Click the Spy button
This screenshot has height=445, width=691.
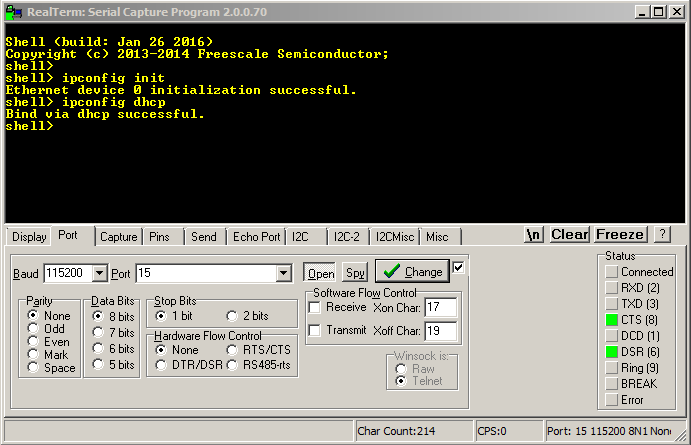pyautogui.click(x=355, y=273)
